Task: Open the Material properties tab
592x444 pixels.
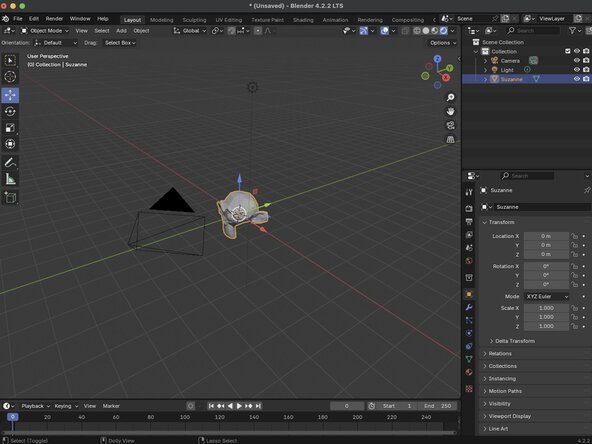Action: [469, 372]
